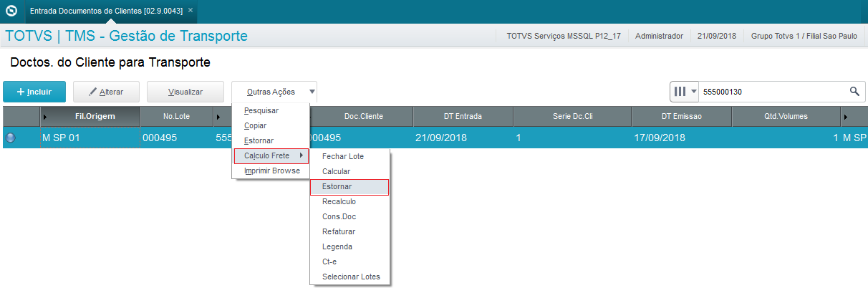The height and width of the screenshot is (288, 868).
Task: Open the Calculo Frete submenu
Action: click(x=271, y=155)
